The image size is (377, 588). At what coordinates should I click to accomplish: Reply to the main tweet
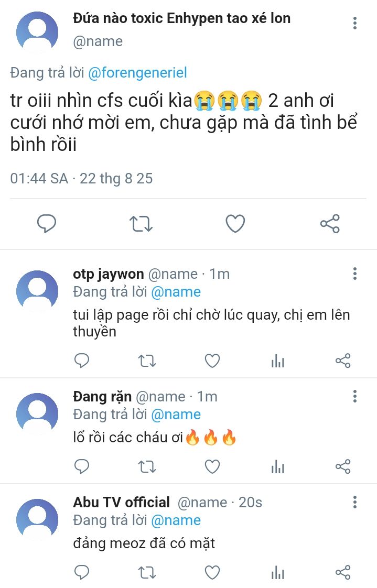coord(47,224)
